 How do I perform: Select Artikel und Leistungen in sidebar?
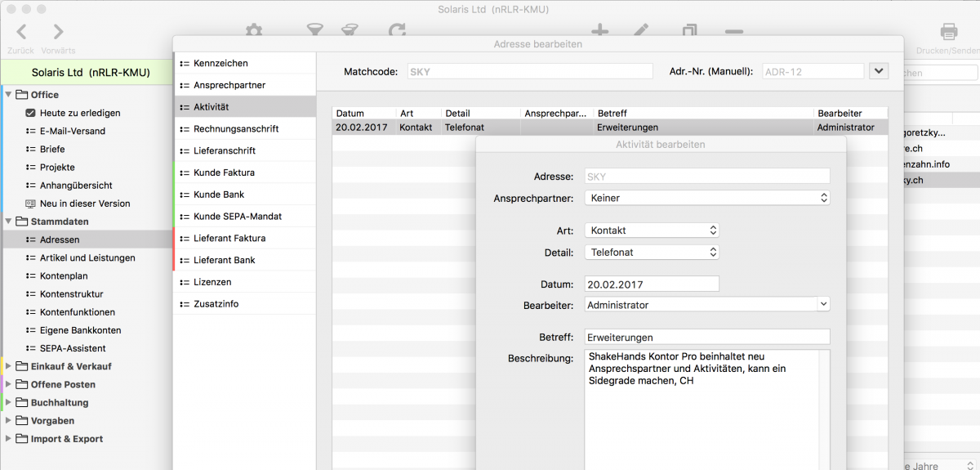[x=87, y=257]
